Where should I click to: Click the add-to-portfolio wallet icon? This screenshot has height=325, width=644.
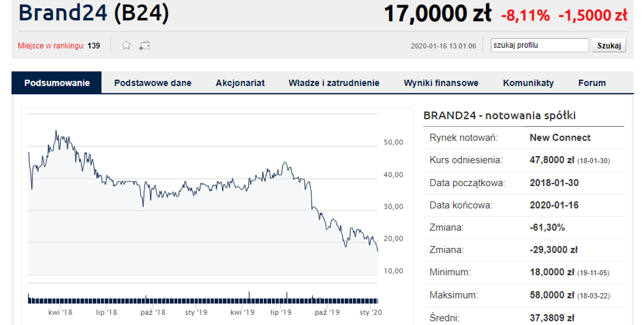pyautogui.click(x=144, y=46)
